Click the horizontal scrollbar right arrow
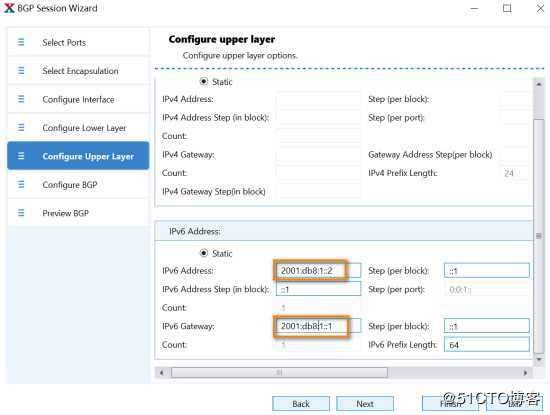550x415 pixels. 525,373
